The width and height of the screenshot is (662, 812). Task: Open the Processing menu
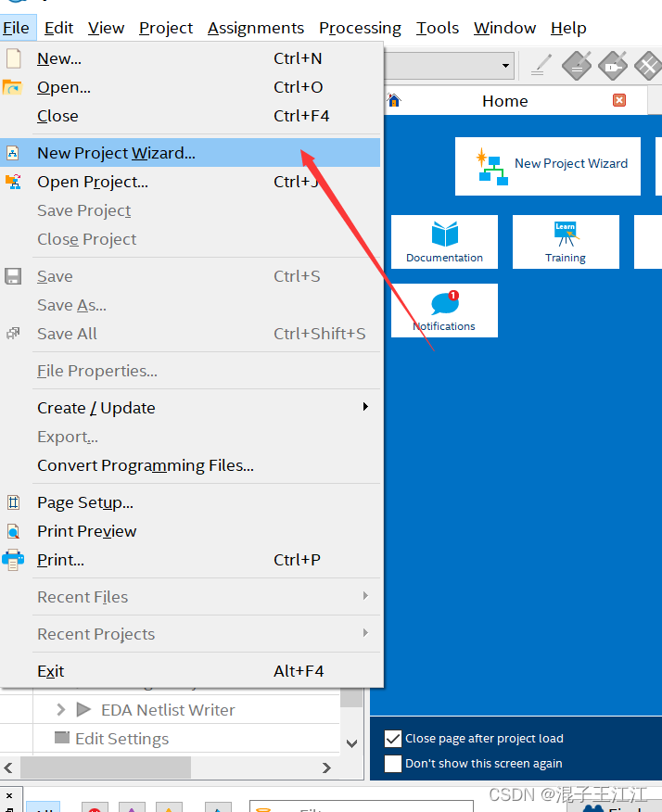[360, 28]
